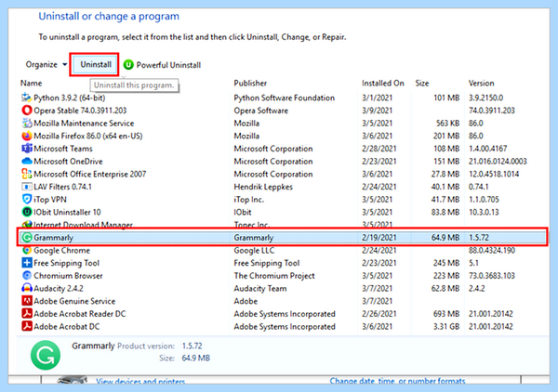
Task: Click the Google LLC publisher cell
Action: tap(254, 250)
